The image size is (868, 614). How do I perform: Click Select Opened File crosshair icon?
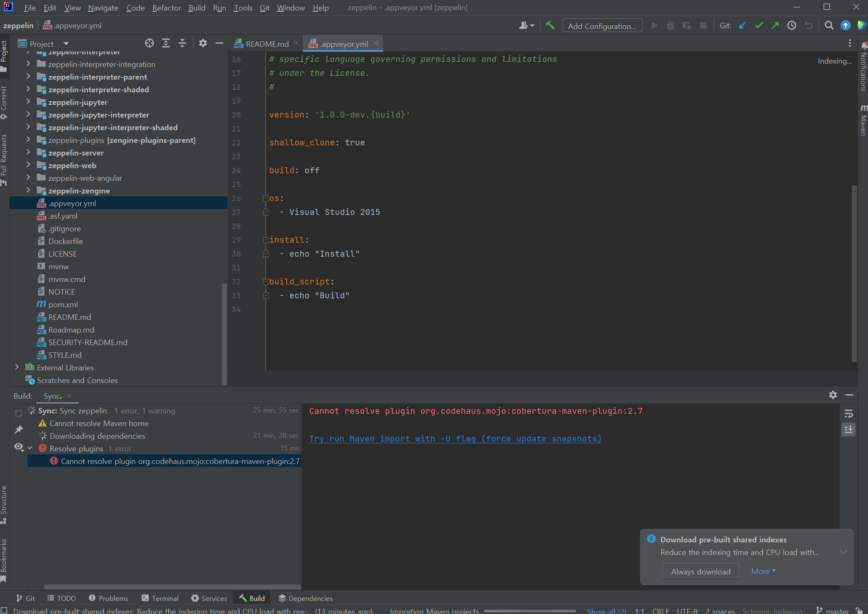(150, 43)
